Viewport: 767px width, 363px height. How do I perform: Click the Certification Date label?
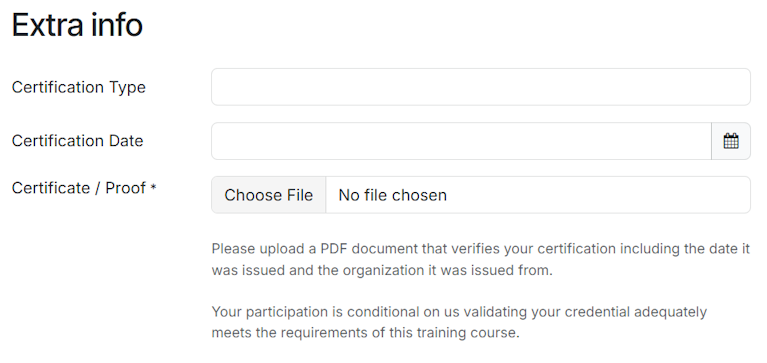pos(77,141)
